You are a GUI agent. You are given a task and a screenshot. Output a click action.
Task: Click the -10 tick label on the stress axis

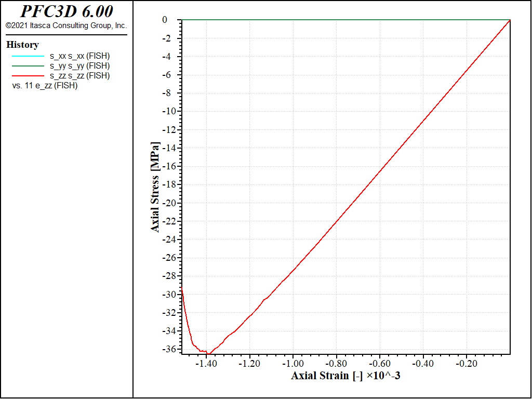click(170, 111)
